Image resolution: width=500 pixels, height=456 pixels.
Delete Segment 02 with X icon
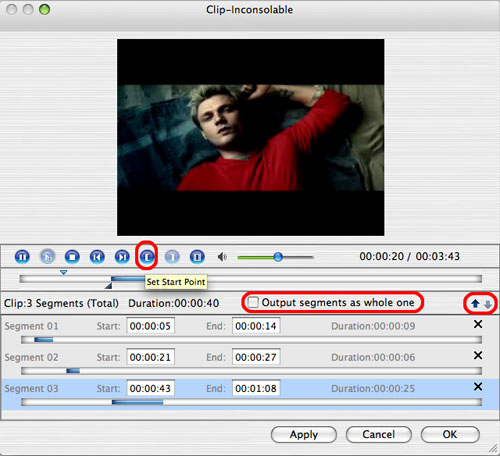[478, 355]
